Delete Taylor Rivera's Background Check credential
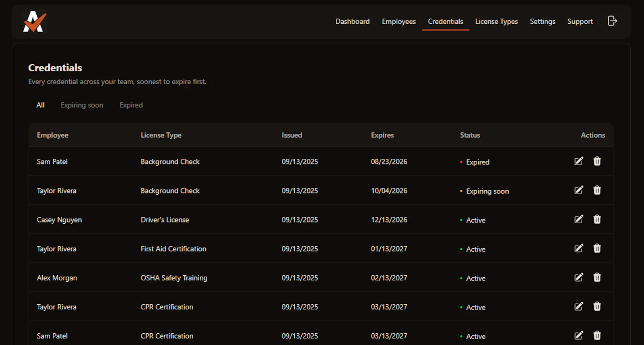The image size is (644, 345). [x=597, y=190]
